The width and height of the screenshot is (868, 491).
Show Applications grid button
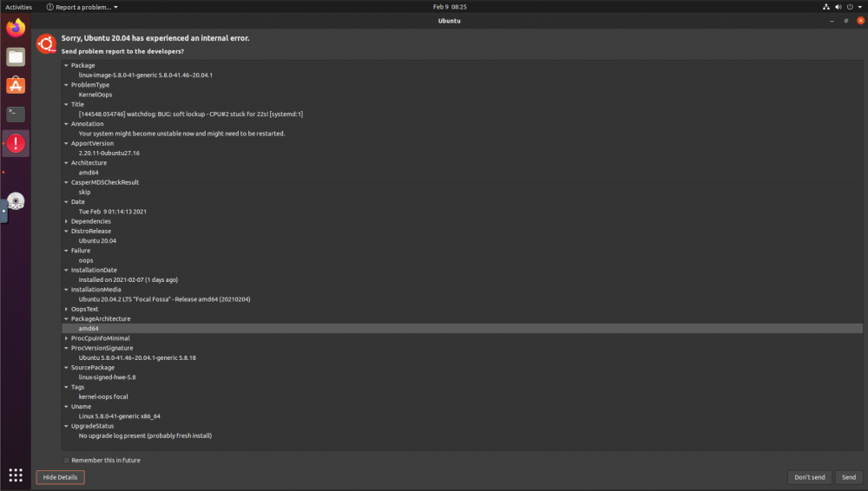tap(16, 475)
